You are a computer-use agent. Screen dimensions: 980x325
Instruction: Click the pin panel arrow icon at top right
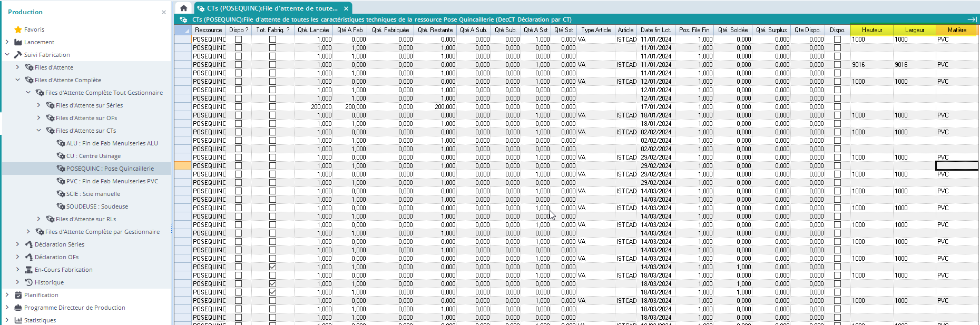click(972, 19)
